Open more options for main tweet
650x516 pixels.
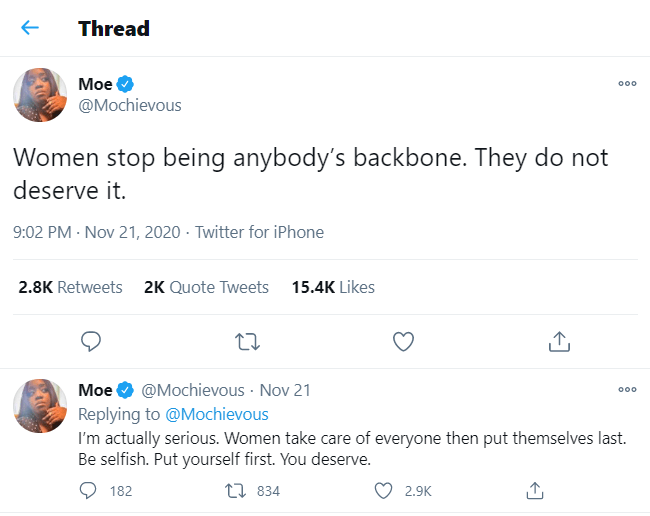(x=627, y=85)
